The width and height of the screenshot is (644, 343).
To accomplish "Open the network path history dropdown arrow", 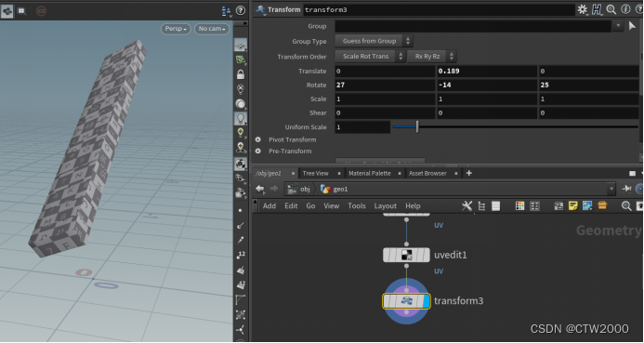I will coord(611,189).
